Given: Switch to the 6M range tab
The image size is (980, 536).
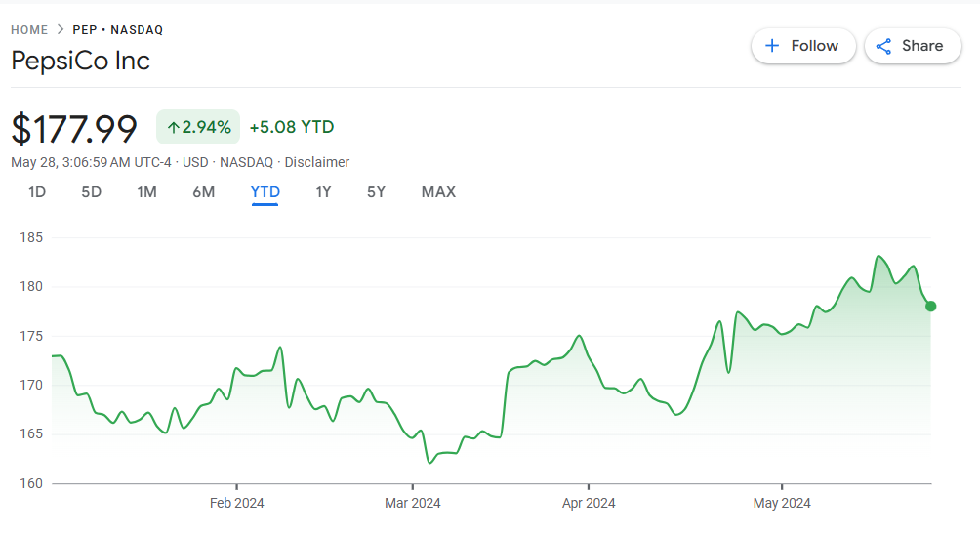Looking at the screenshot, I should [x=203, y=192].
